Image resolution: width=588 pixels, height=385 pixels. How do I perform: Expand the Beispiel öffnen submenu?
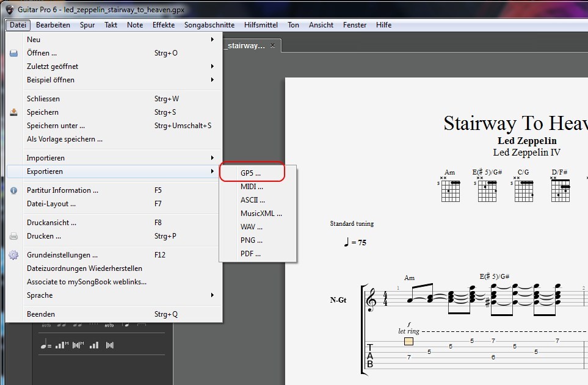click(112, 80)
